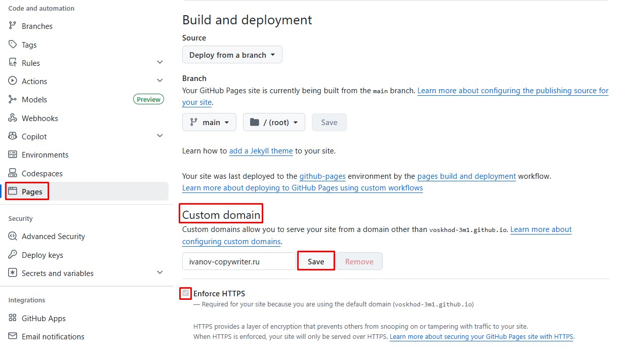The height and width of the screenshot is (351, 644).
Task: Open the main branch selector dropdown
Action: point(209,122)
